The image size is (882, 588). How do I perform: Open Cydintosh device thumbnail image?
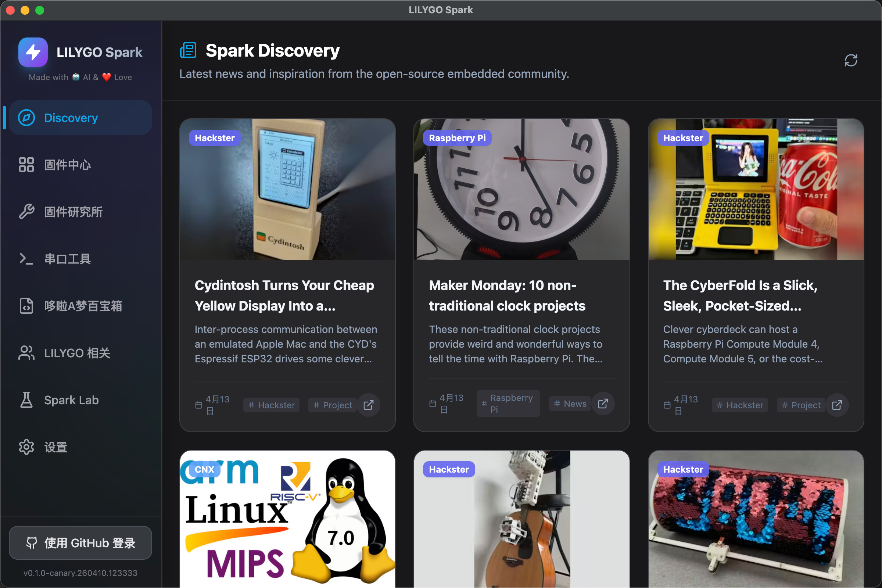[x=287, y=190]
